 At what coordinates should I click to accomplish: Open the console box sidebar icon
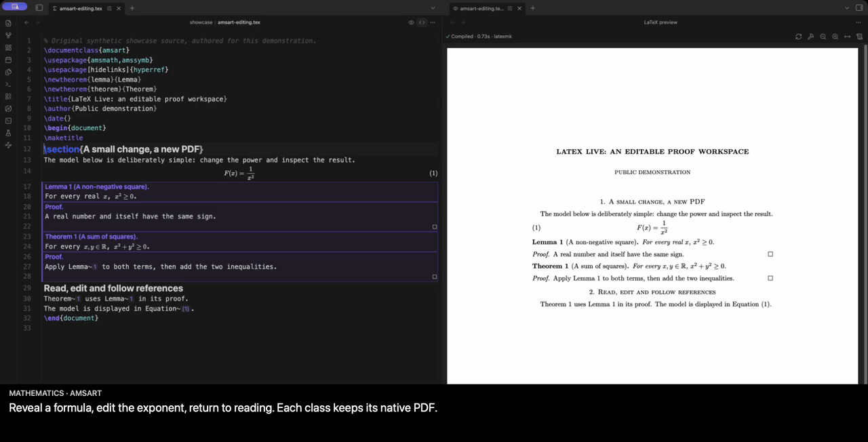(x=8, y=121)
